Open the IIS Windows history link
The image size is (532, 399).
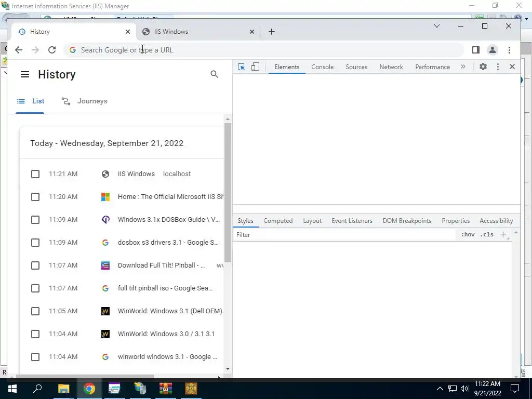136,174
